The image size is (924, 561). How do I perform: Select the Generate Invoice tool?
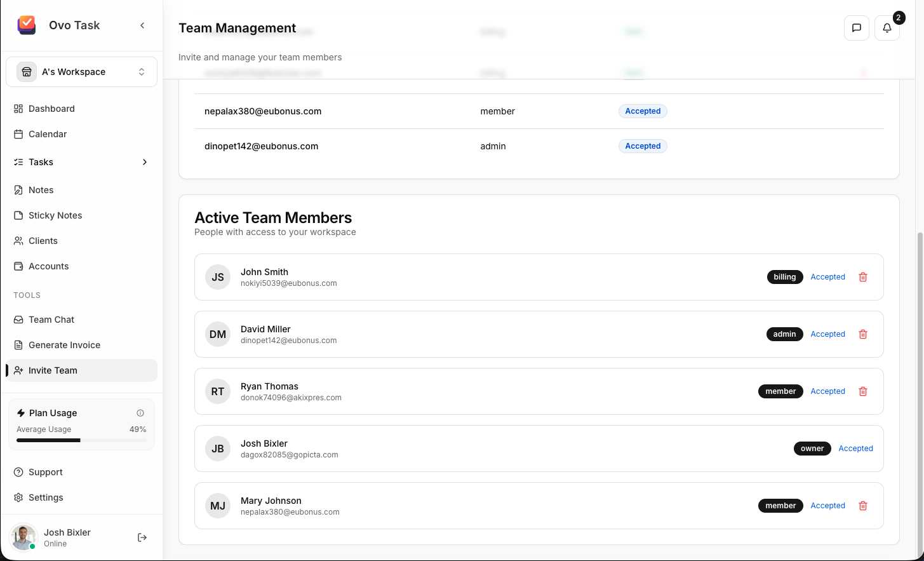click(64, 344)
